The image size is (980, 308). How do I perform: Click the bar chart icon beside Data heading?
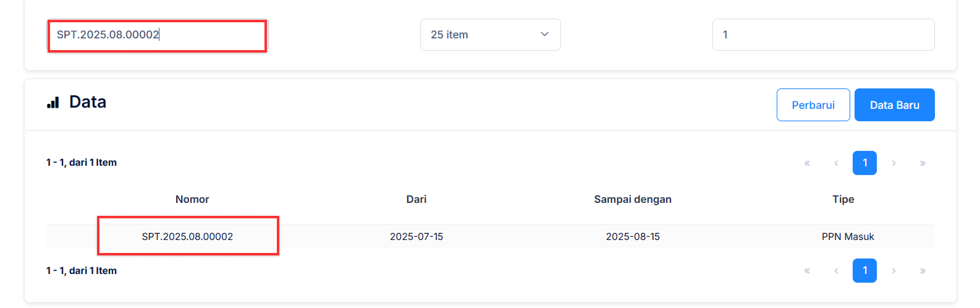[53, 103]
